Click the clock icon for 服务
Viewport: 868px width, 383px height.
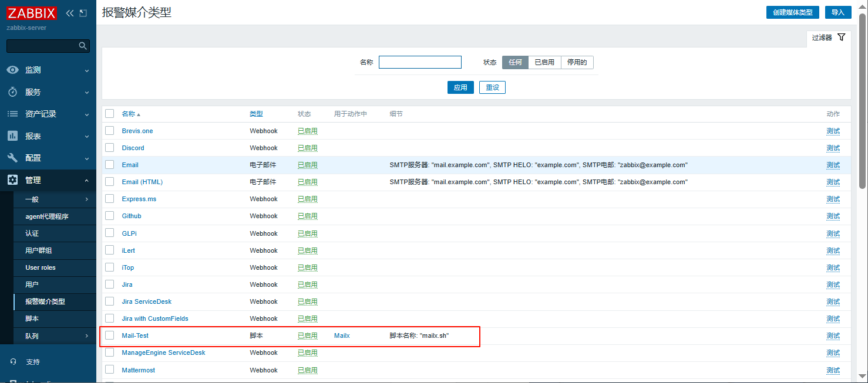[12, 92]
